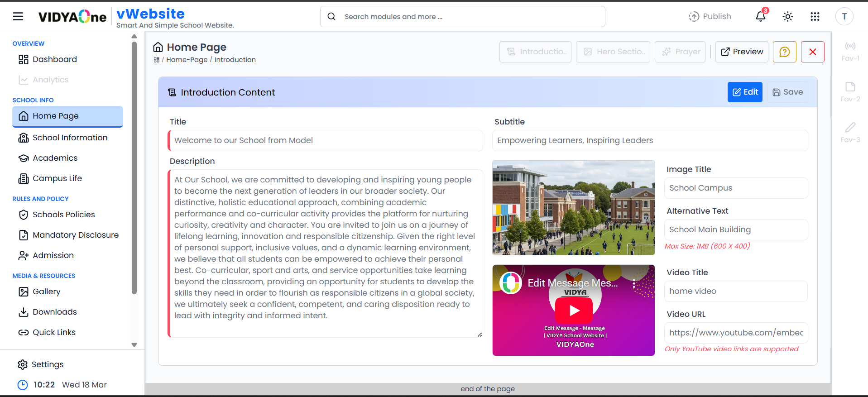Image resolution: width=868 pixels, height=397 pixels.
Task: Go to Home-Page breadcrumb link
Action: pos(187,60)
